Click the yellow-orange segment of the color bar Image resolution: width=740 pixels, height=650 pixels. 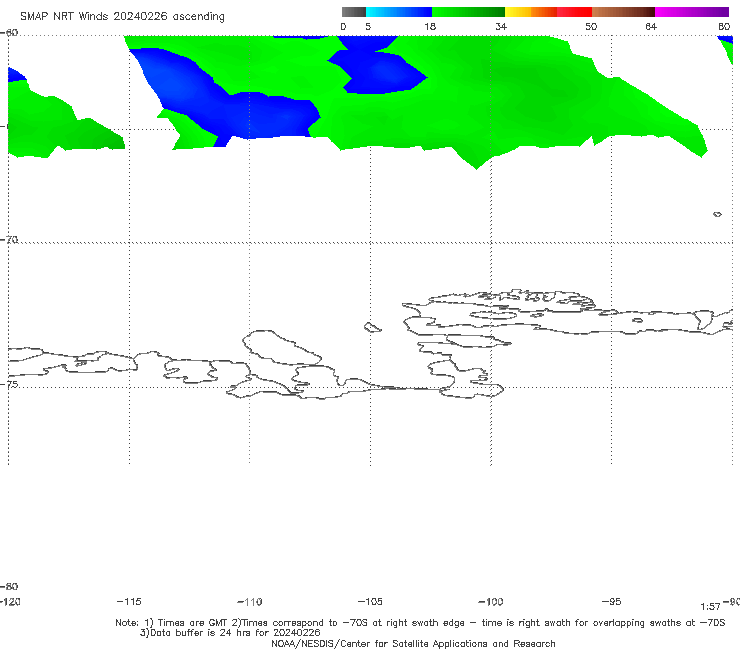tap(531, 12)
